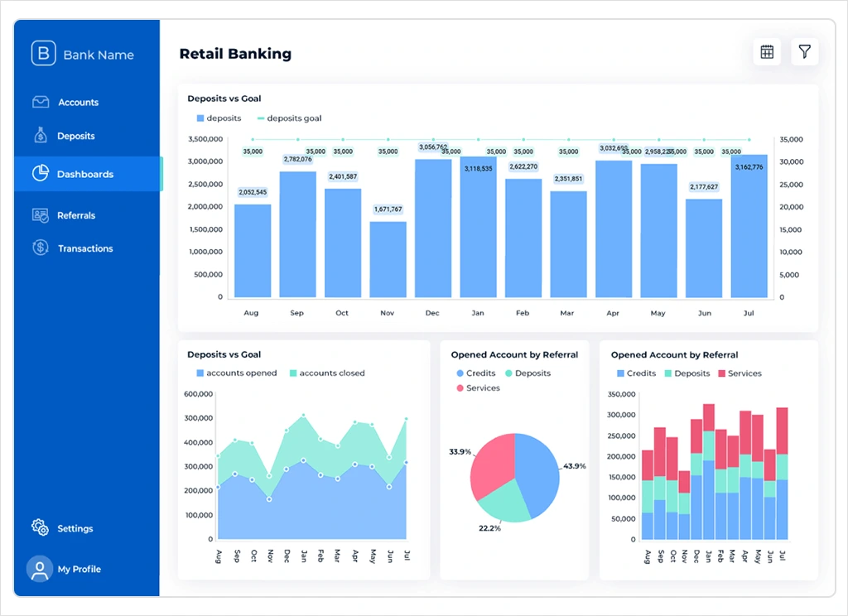Click the Transactions dollar icon
The width and height of the screenshot is (848, 616).
pos(41,248)
